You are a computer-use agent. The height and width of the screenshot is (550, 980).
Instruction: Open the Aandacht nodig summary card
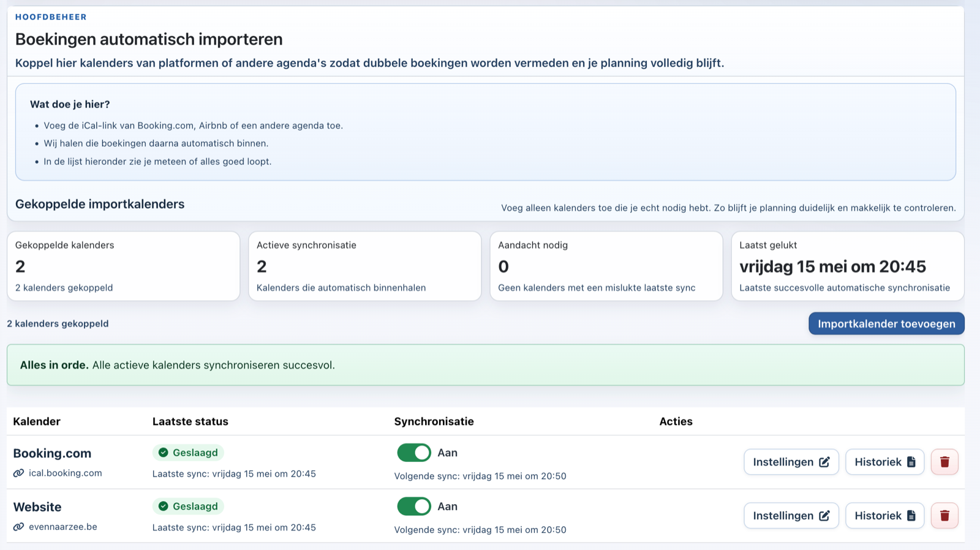606,266
